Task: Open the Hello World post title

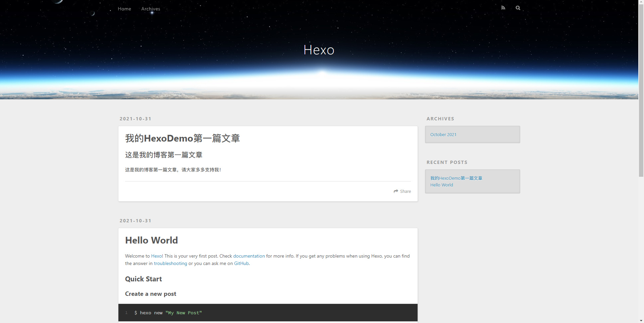Action: tap(152, 240)
